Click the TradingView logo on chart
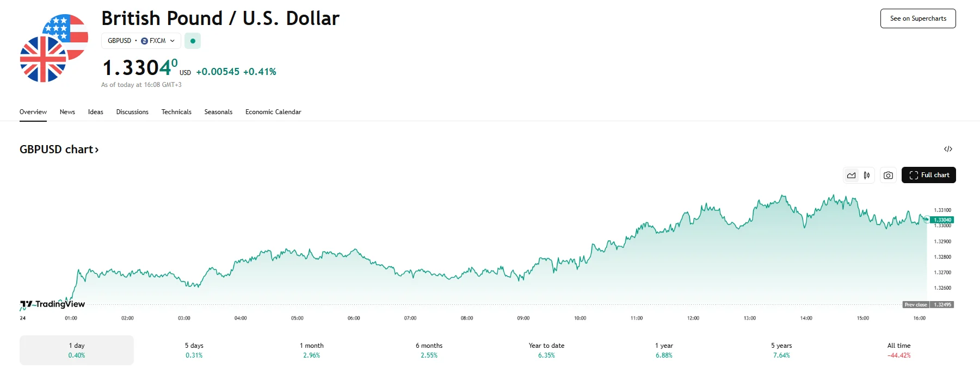The image size is (980, 369). (x=53, y=304)
